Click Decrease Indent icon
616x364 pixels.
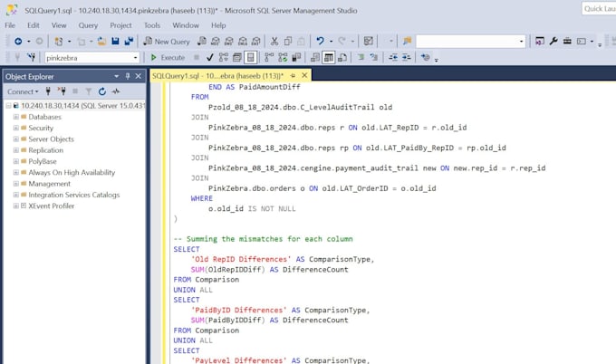coord(393,57)
